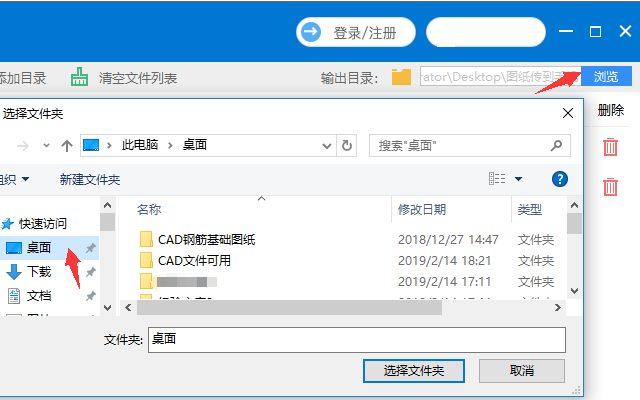Viewport: 640px width, 400px height.
Task: Click the date 2019/2/14 17:11
Action: pos(444,282)
